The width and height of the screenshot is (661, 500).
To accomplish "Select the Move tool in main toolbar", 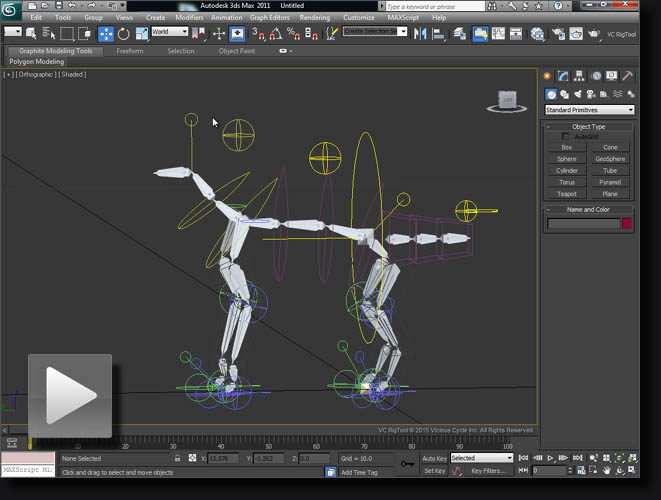I will 106,33.
